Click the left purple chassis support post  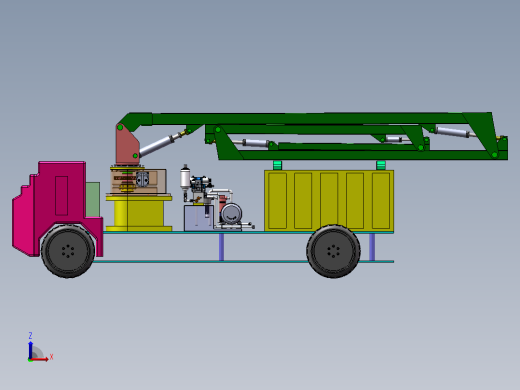(221, 247)
